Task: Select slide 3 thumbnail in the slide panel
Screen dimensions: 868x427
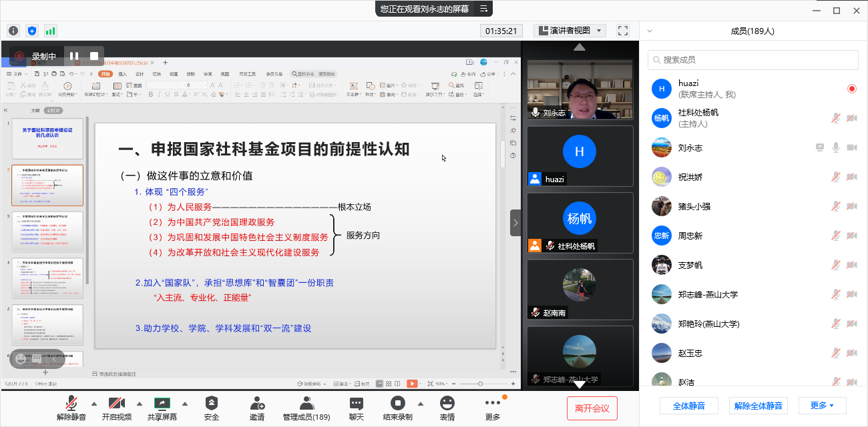Action: tap(47, 232)
